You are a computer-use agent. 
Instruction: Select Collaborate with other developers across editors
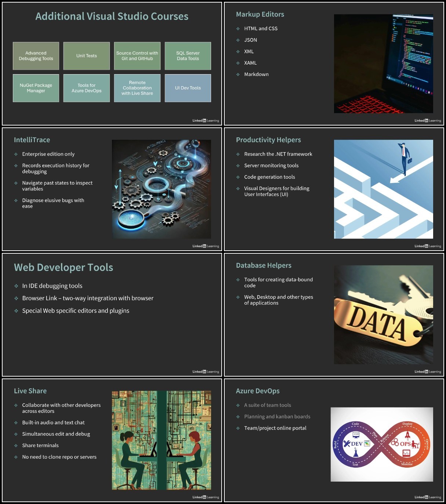click(61, 408)
